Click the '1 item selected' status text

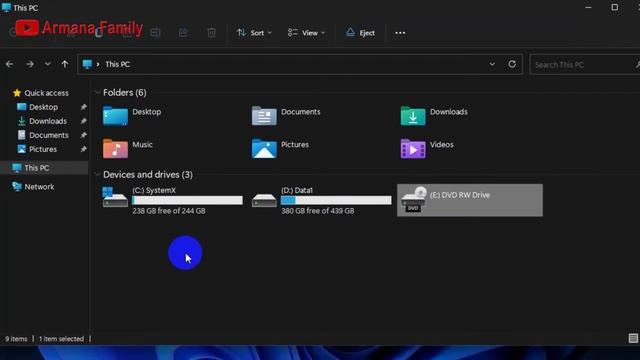[61, 339]
